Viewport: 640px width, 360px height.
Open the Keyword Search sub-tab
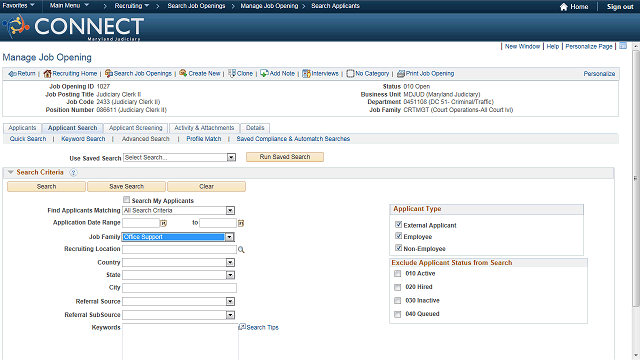pyautogui.click(x=83, y=139)
